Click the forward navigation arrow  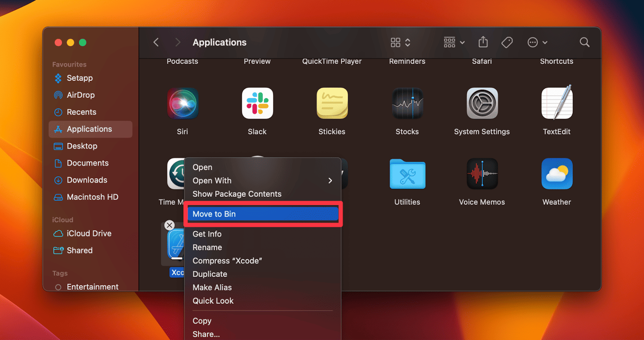[178, 42]
